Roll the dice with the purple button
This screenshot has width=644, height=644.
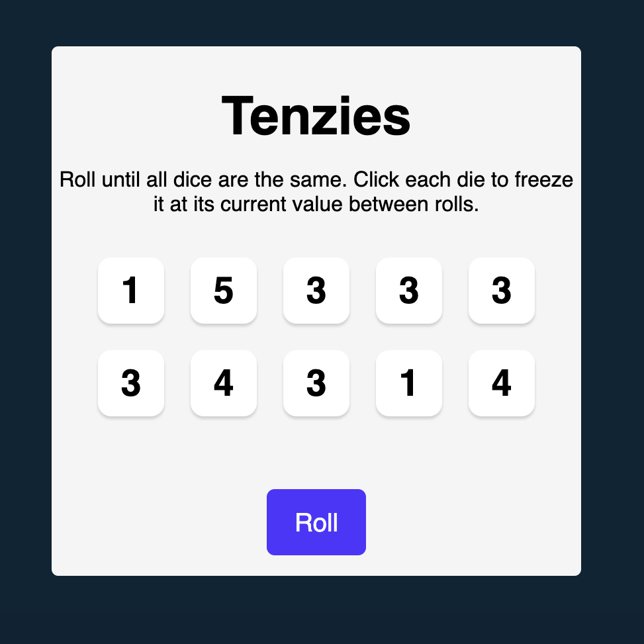[316, 522]
